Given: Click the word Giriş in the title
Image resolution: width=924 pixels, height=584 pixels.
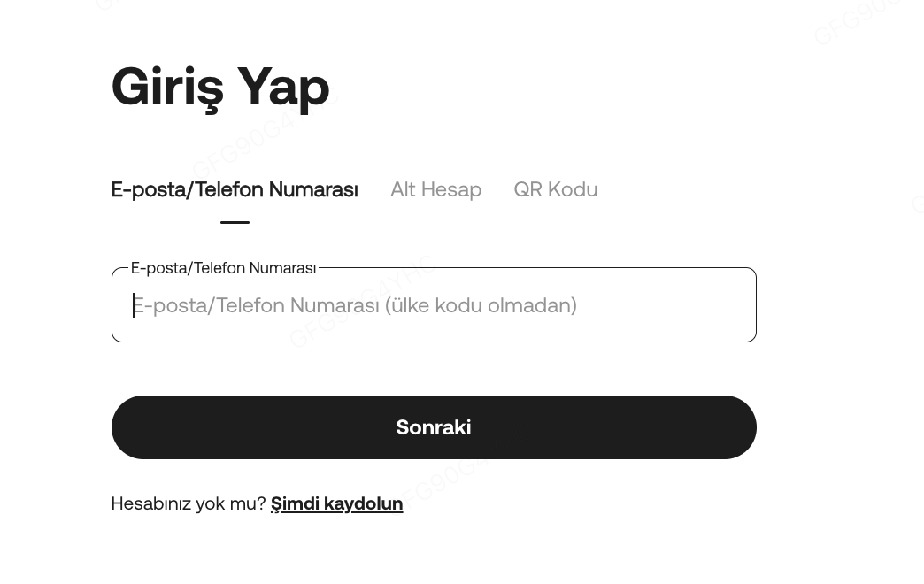Looking at the screenshot, I should click(167, 87).
